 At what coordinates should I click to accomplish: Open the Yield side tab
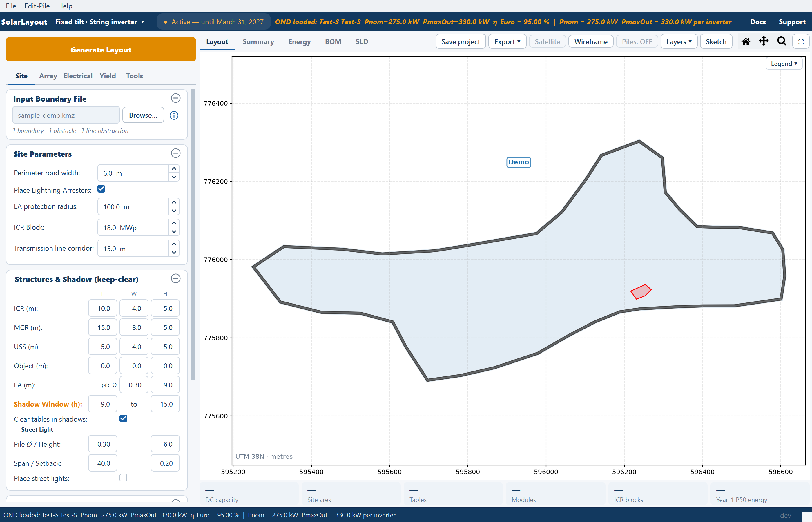(x=107, y=76)
